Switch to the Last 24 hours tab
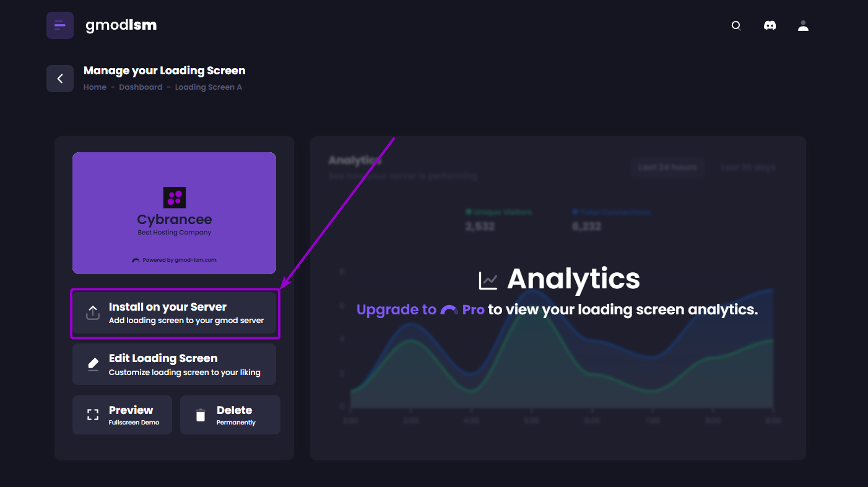The height and width of the screenshot is (487, 868). coord(668,167)
